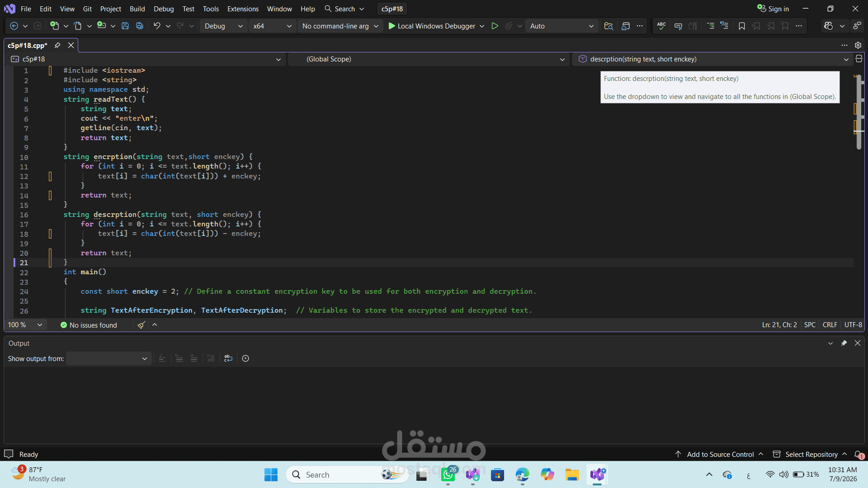This screenshot has width=868, height=488.
Task: Toggle a bookmark with the bookmark icon
Action: [x=742, y=26]
